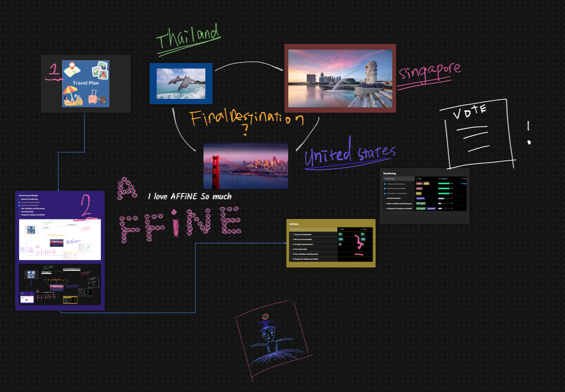
Task: Select the Golden Gate Bridge photo
Action: coord(246,166)
